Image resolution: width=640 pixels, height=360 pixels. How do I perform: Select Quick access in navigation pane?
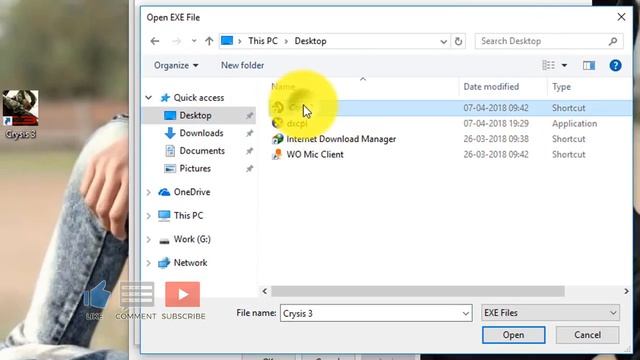pos(199,98)
